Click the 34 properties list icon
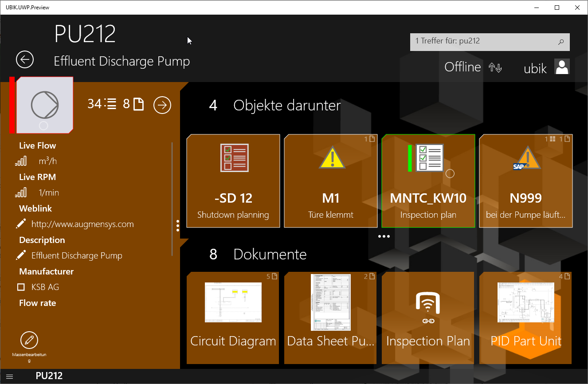Viewport: 588px width, 384px height. pos(111,104)
